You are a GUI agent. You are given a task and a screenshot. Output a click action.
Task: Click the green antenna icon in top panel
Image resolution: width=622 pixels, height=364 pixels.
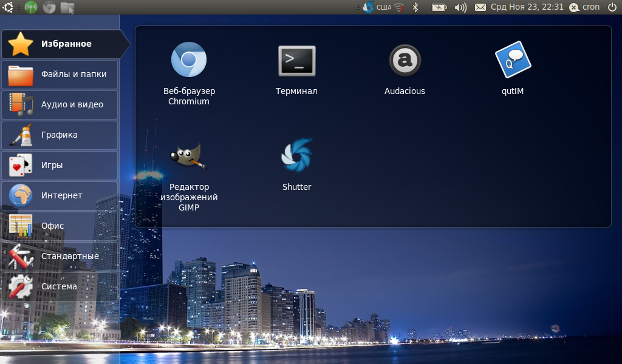click(30, 7)
